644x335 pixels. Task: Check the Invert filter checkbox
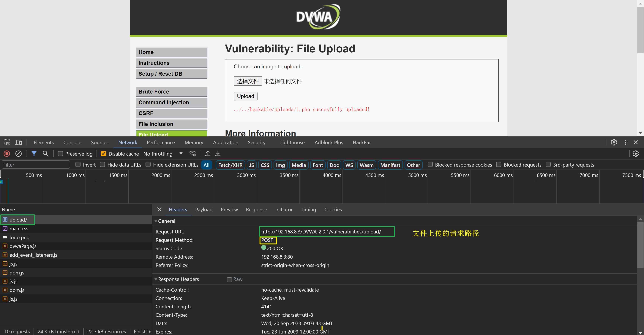click(x=78, y=165)
